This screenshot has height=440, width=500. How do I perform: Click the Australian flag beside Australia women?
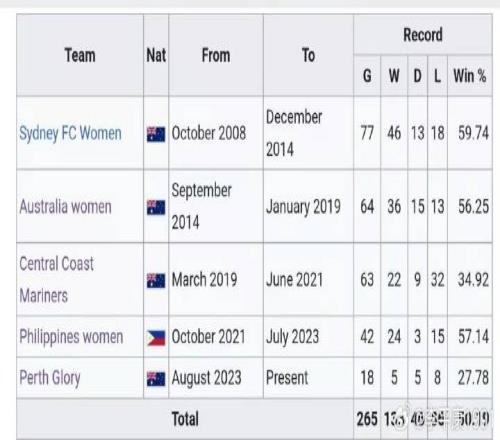tap(156, 207)
